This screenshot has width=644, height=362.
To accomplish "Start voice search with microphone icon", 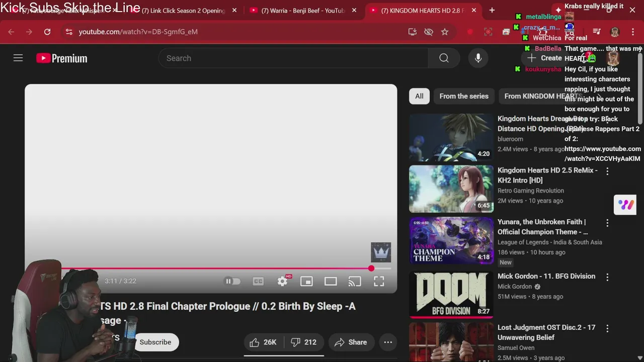I will pos(478,58).
